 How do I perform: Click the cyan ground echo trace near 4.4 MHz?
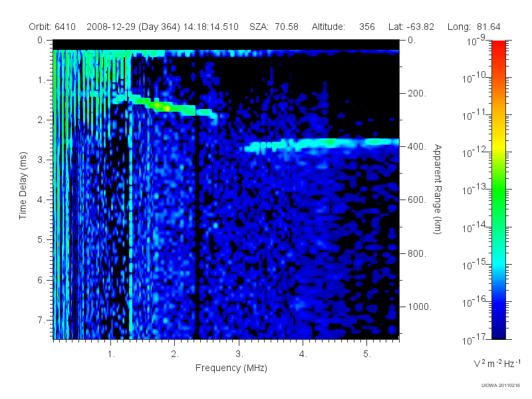pyautogui.click(x=329, y=142)
